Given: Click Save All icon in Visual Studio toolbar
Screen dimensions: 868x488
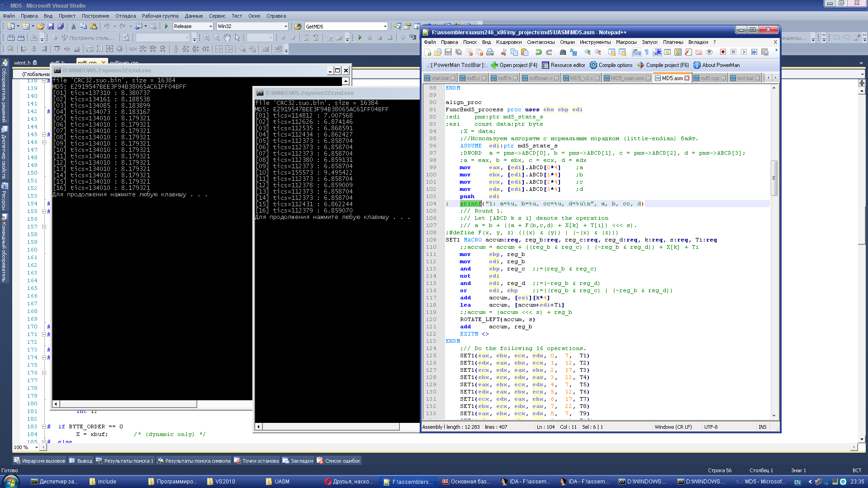Looking at the screenshot, I should (61, 27).
